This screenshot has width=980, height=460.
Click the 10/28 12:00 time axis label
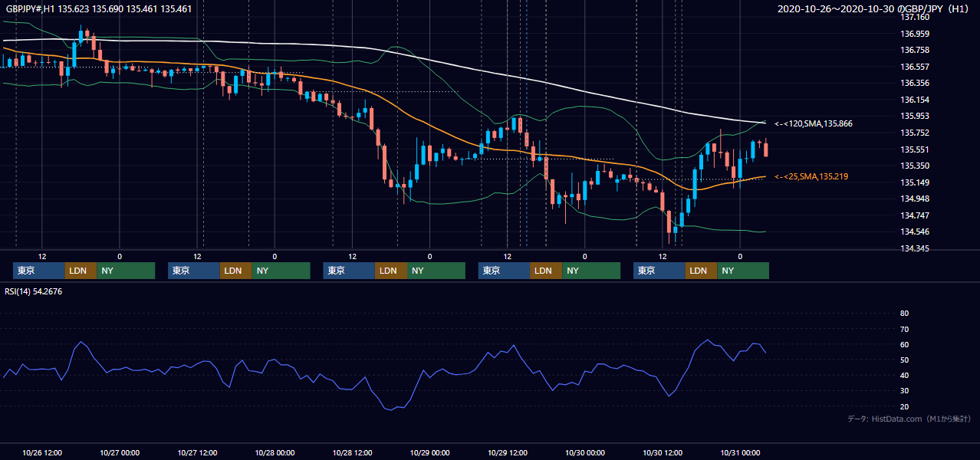[352, 453]
